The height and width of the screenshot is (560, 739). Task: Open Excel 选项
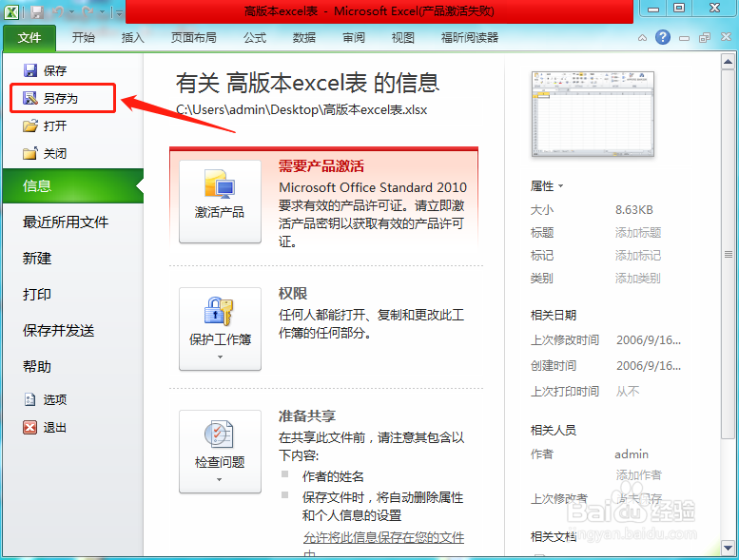pos(46,400)
